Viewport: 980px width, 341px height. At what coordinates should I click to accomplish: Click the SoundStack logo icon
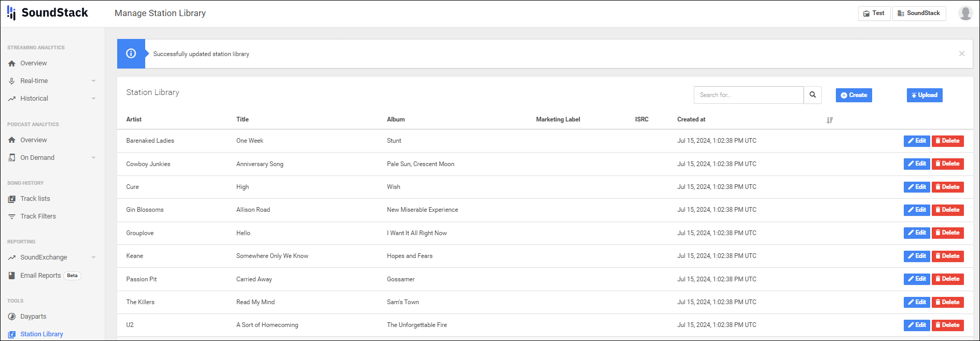(11, 13)
